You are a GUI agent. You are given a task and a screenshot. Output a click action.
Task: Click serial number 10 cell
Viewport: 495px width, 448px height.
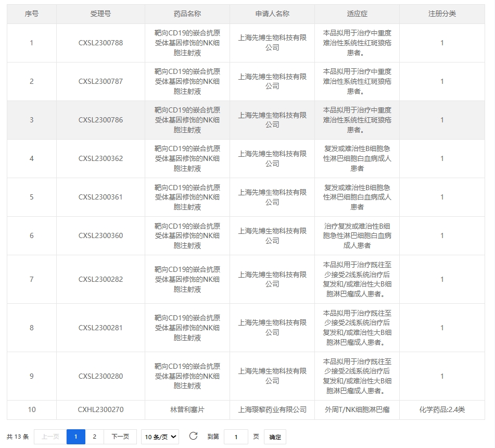pos(32,410)
